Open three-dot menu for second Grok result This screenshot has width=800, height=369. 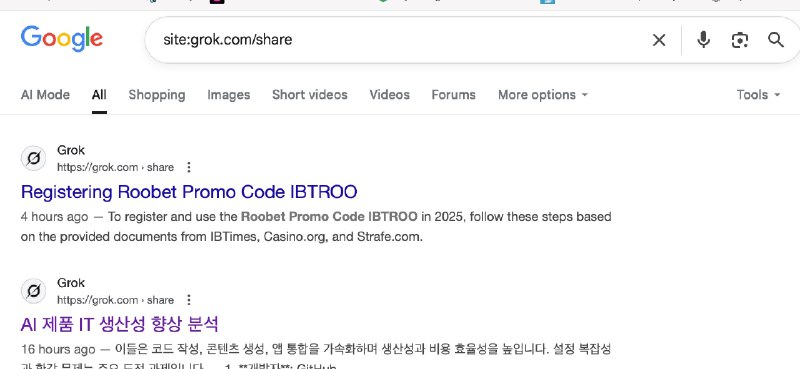(189, 300)
